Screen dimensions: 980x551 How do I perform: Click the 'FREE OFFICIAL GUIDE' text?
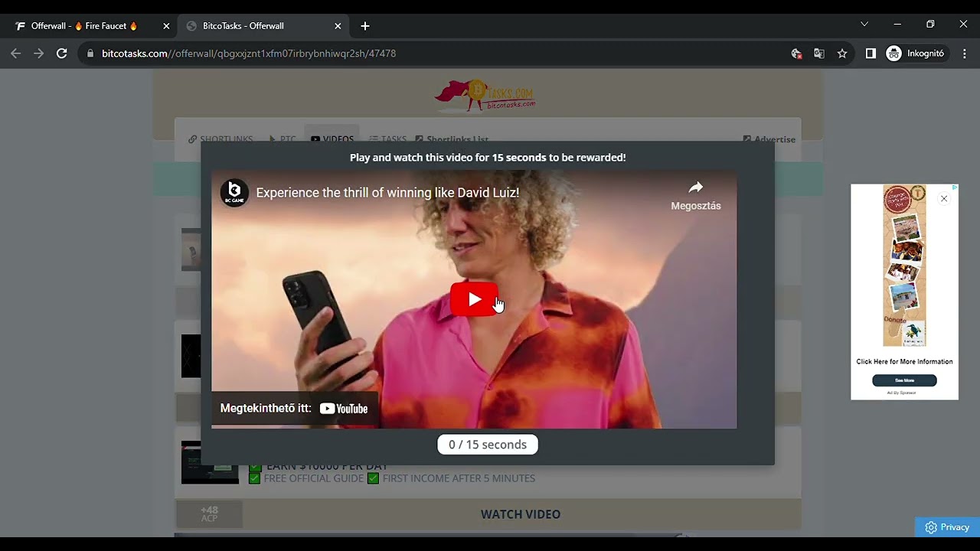pos(313,478)
